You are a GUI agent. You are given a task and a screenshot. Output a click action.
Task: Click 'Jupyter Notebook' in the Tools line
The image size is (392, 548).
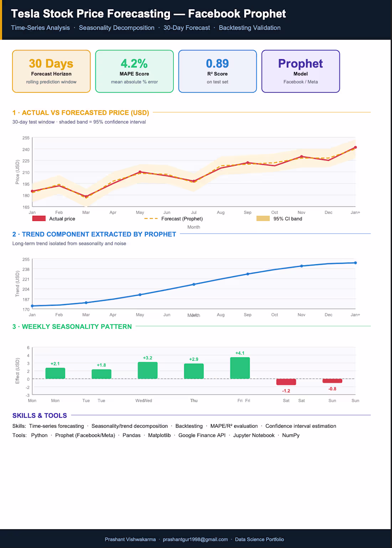click(254, 435)
